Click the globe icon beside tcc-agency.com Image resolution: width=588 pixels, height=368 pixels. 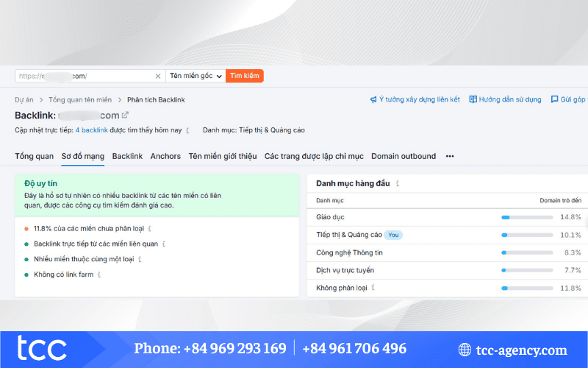coord(465,350)
